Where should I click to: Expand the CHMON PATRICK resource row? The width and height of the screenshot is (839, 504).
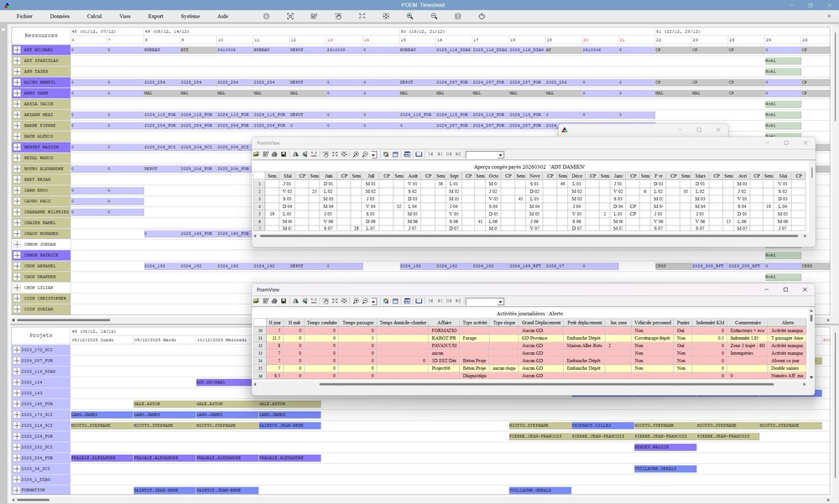(x=17, y=255)
